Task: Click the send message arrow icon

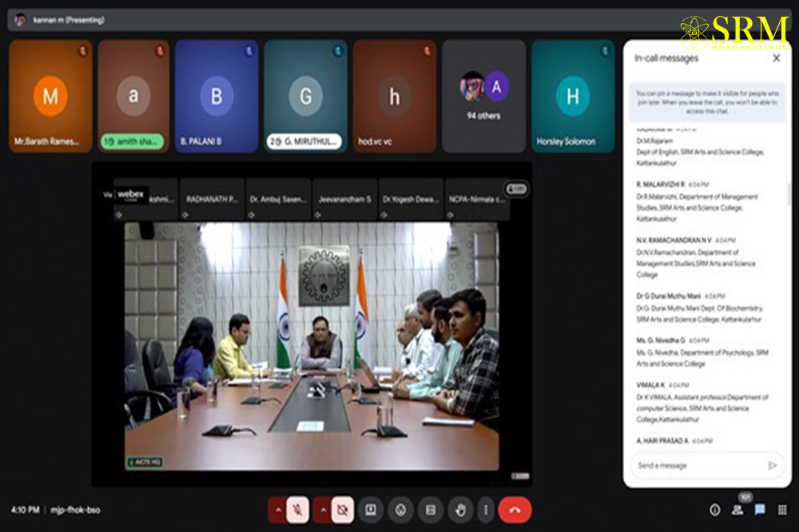Action: pos(772,465)
